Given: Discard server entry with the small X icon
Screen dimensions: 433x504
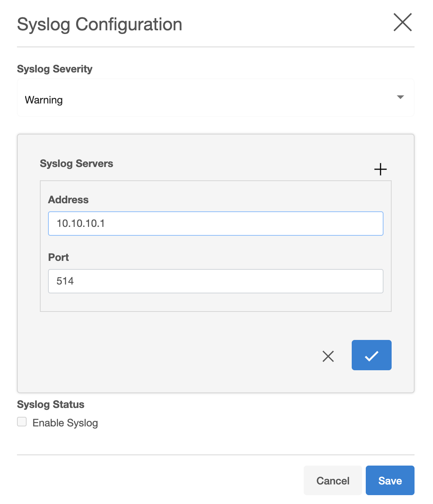Looking at the screenshot, I should (328, 356).
